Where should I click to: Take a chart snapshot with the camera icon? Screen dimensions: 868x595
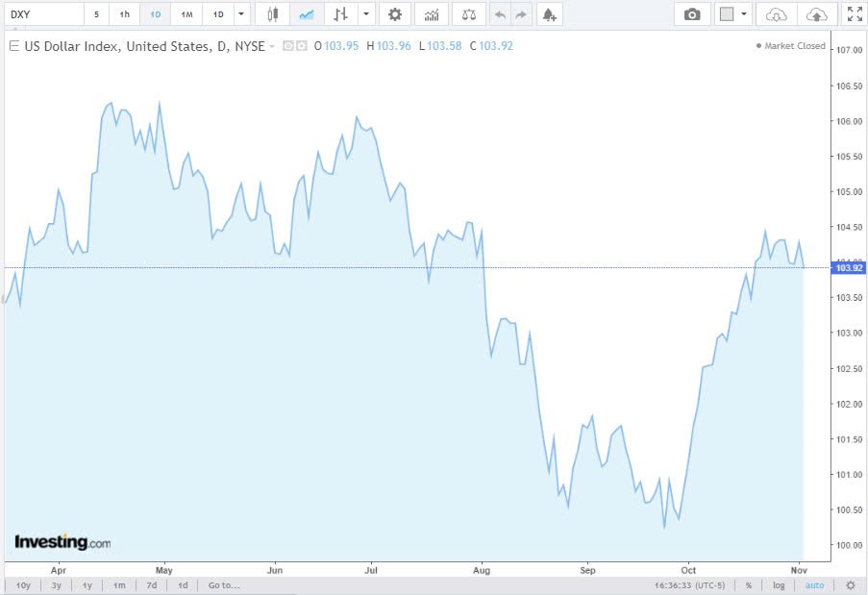point(692,14)
